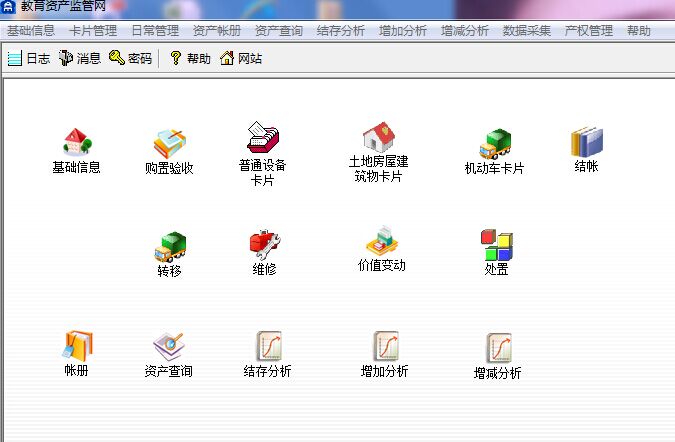Open the 日常管理 menu
The image size is (675, 442).
click(x=155, y=31)
